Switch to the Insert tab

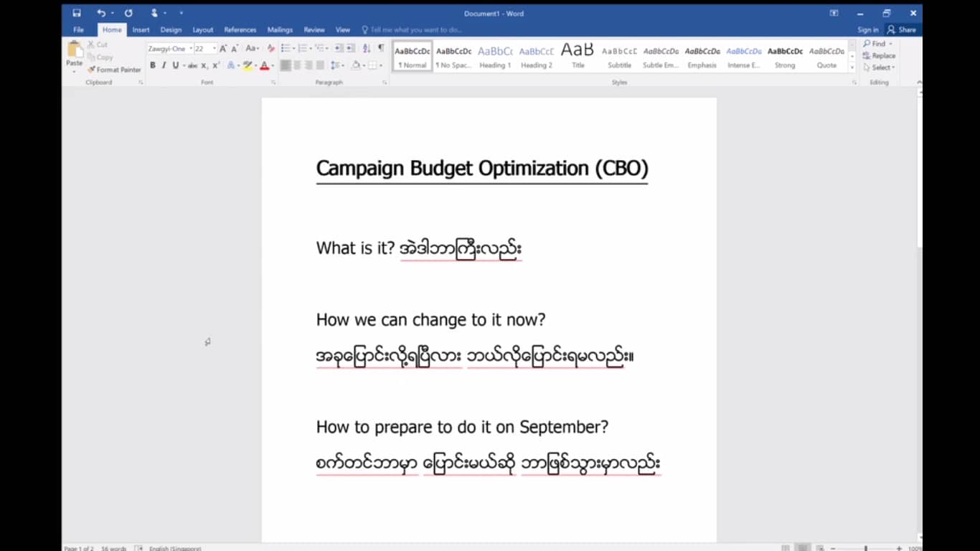coord(141,29)
